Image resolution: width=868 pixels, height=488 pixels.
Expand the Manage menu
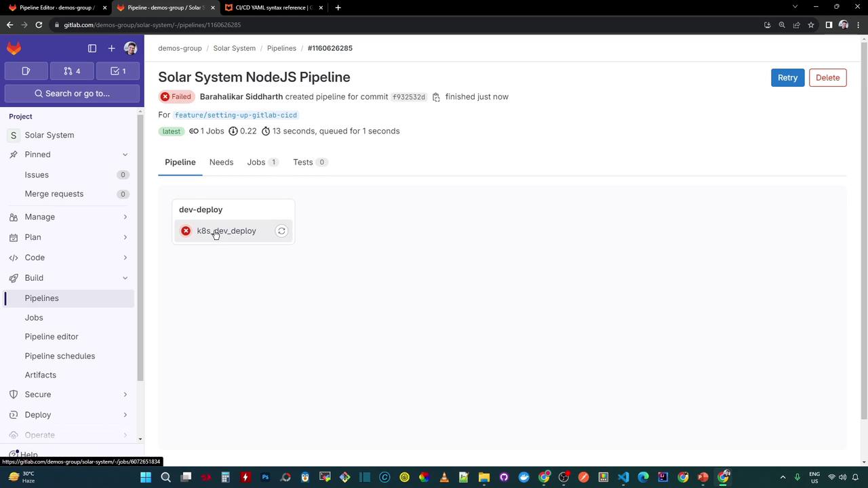click(69, 217)
